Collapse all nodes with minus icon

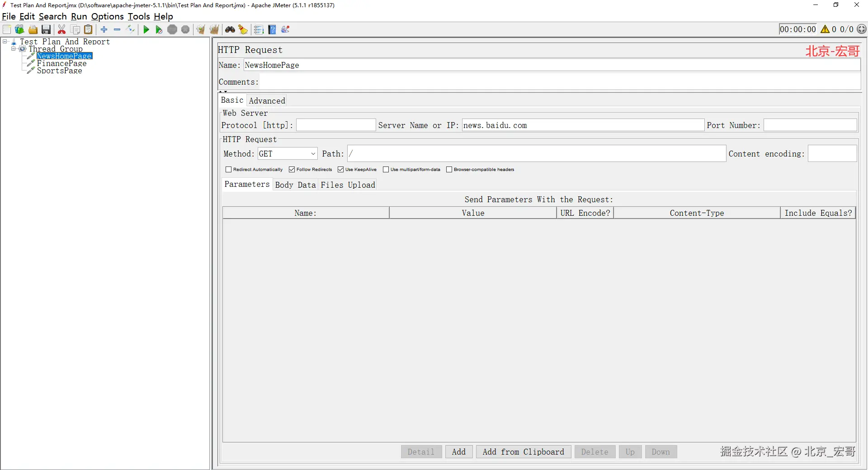(x=117, y=29)
